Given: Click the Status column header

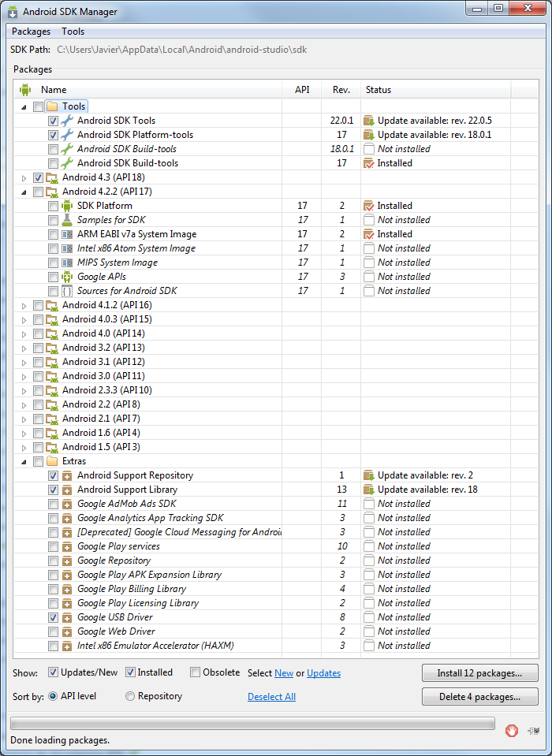Looking at the screenshot, I should (436, 90).
